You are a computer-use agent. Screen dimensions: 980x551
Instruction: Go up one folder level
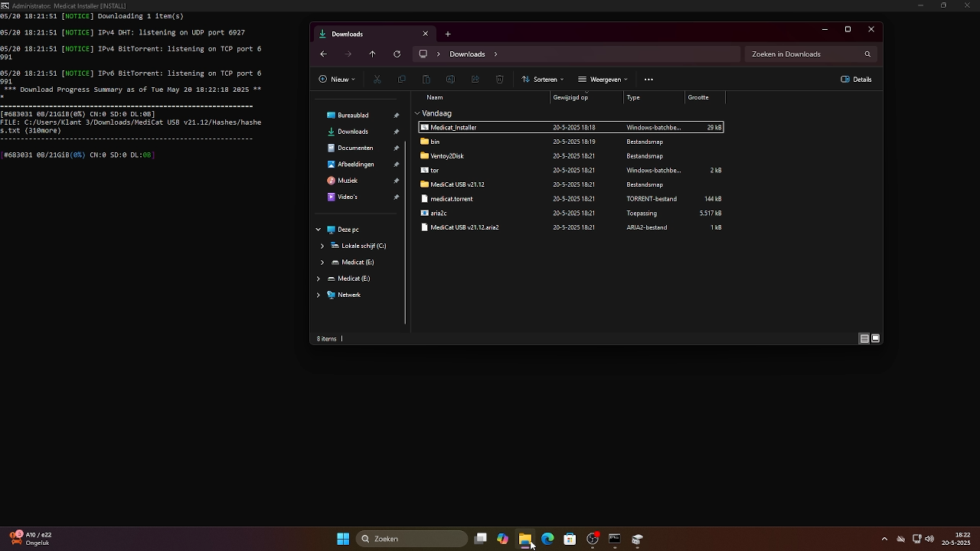click(x=372, y=54)
